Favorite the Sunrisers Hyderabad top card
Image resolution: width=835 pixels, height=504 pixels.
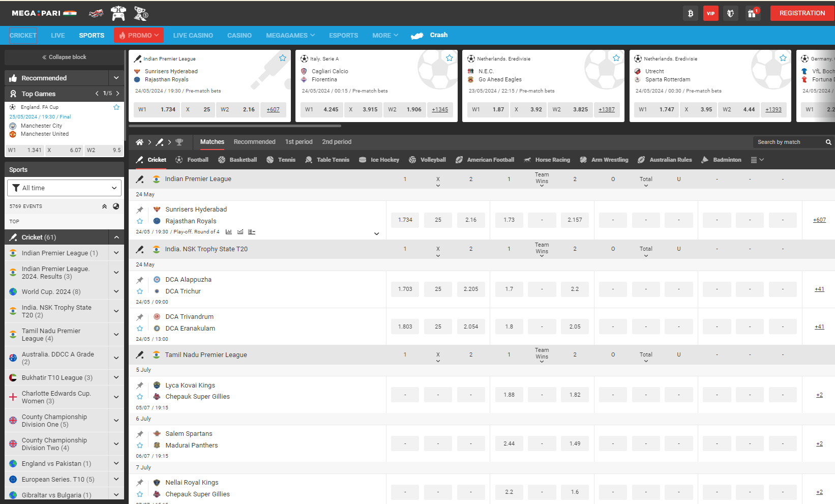283,58
